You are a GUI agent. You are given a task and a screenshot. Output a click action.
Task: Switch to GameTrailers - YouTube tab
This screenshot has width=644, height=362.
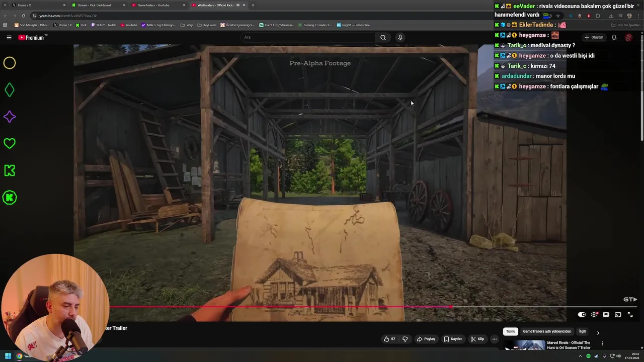(x=157, y=5)
